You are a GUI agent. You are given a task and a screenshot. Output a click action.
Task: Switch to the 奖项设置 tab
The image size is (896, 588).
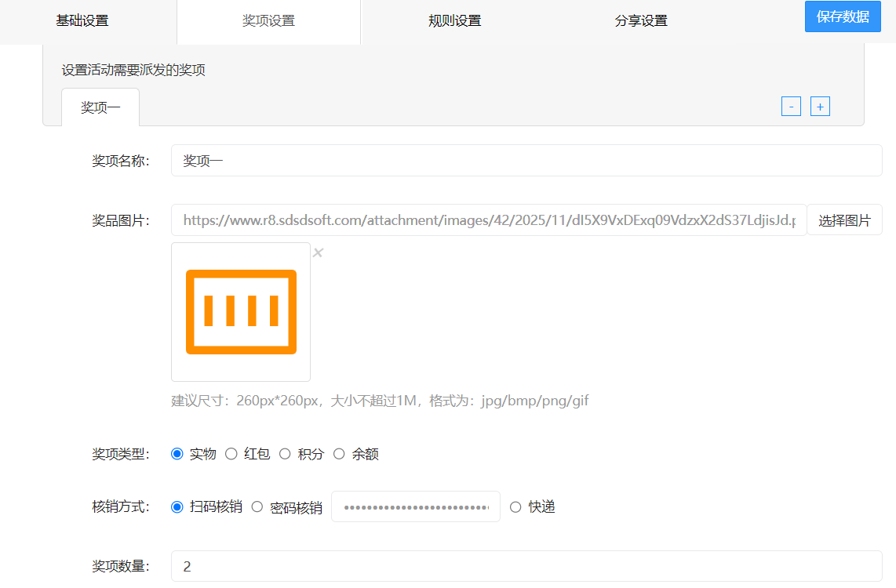[268, 21]
